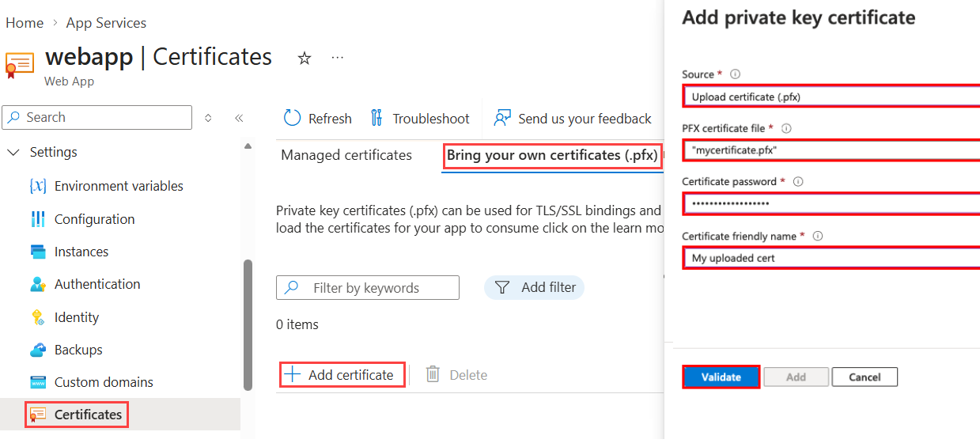Click the Custom domains www icon
The image size is (980, 447).
(x=38, y=382)
